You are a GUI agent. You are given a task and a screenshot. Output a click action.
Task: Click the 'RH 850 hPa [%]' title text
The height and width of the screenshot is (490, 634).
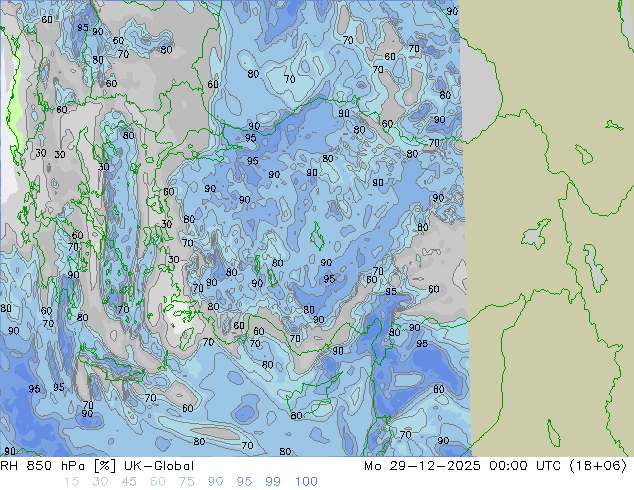(58, 466)
